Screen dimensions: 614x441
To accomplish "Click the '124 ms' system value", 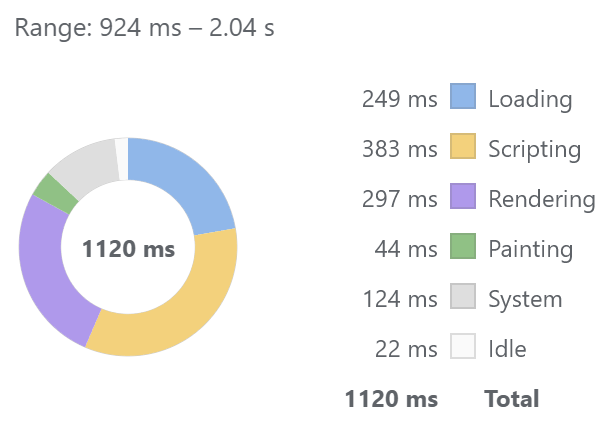I will click(x=399, y=299).
